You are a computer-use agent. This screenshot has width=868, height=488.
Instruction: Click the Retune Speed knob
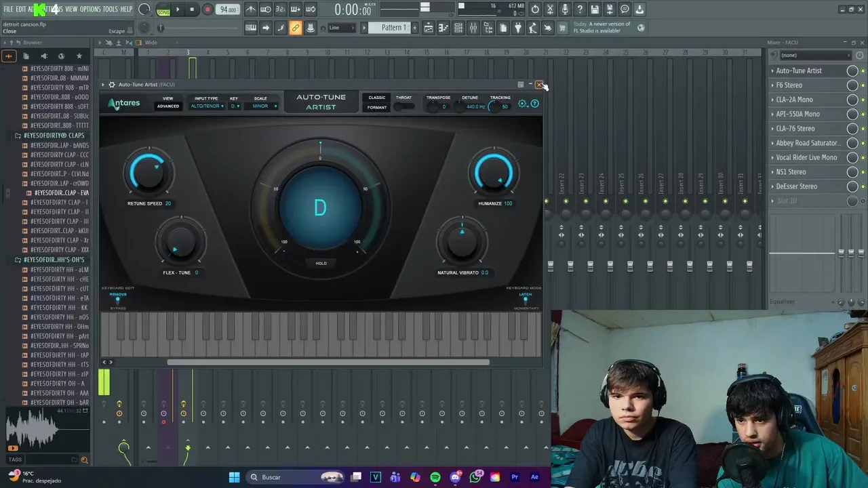click(x=149, y=172)
